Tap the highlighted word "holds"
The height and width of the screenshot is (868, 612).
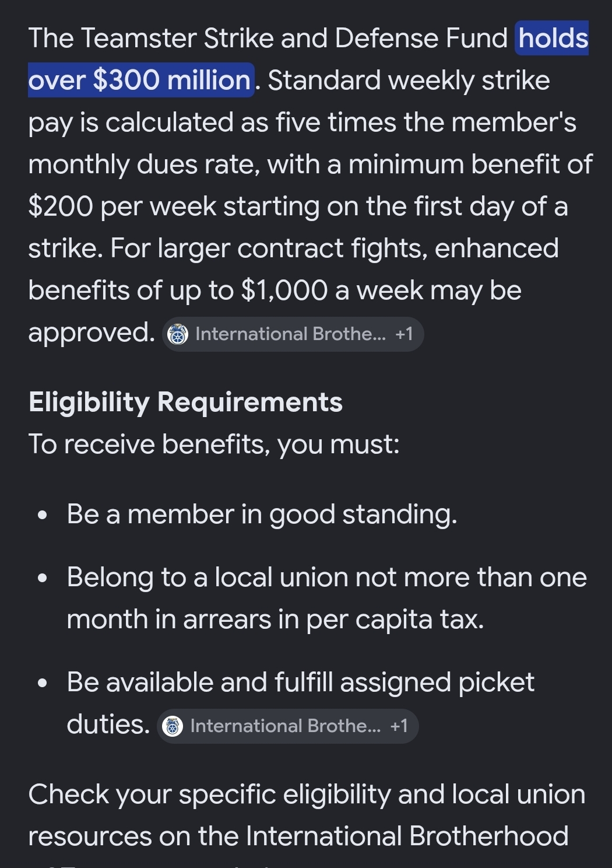point(553,38)
